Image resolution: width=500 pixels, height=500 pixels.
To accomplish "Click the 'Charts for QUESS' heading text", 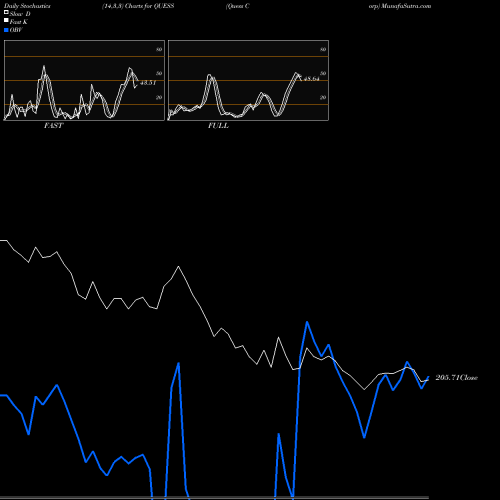I will pos(149,6).
